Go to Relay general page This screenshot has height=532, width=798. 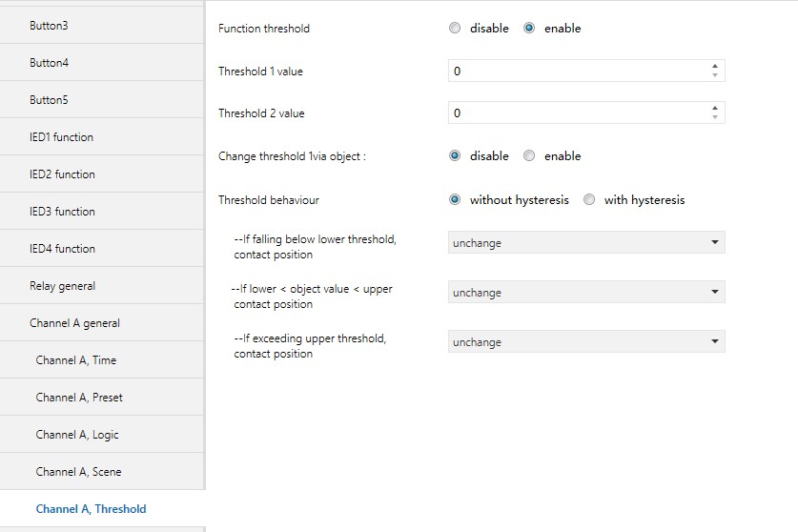(102, 286)
